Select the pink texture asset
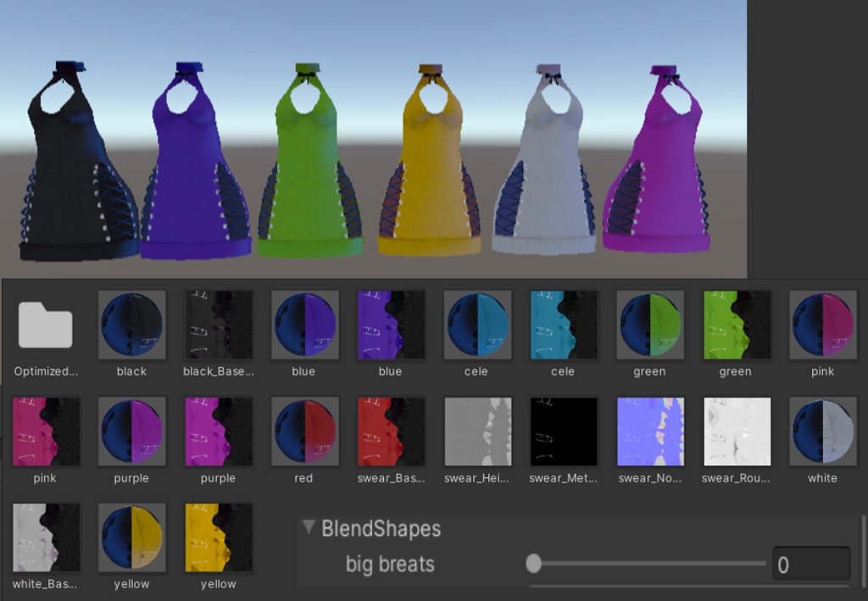Screen dimensions: 868x601 pos(46,431)
